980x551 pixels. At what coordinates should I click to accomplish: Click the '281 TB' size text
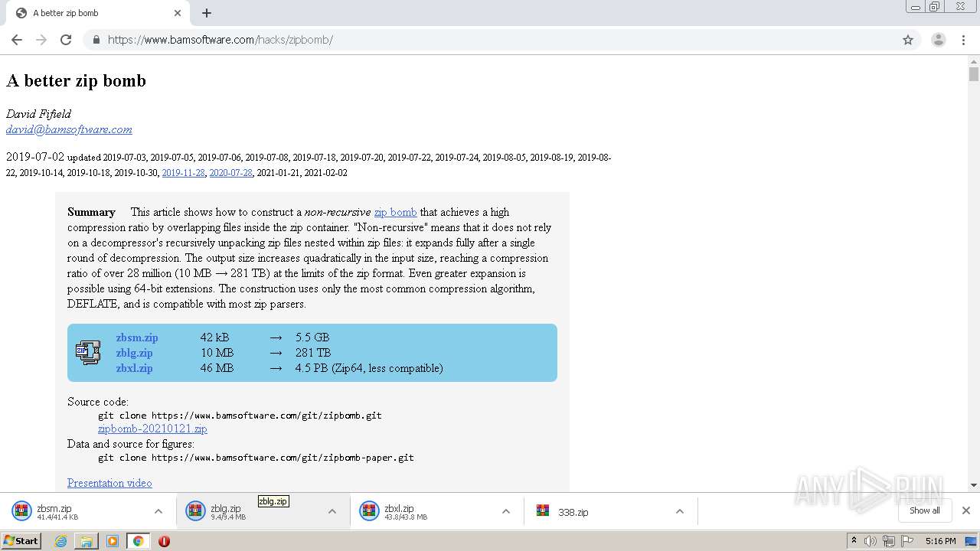pyautogui.click(x=313, y=353)
